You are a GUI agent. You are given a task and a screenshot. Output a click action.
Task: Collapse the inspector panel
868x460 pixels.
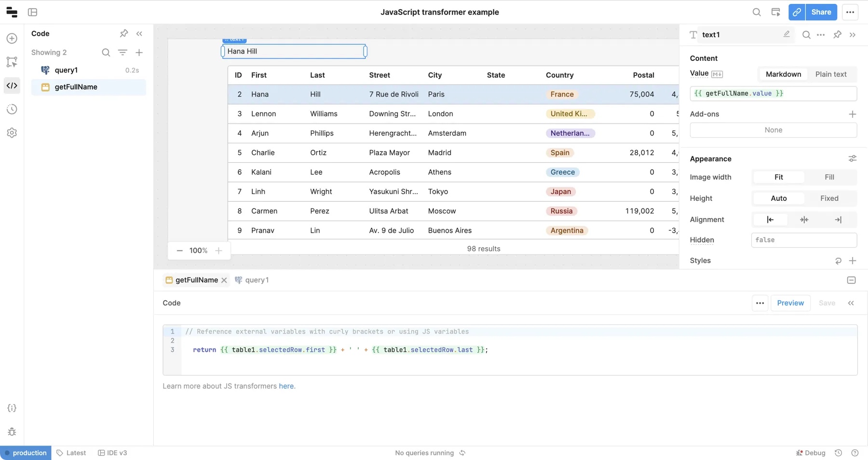[853, 35]
